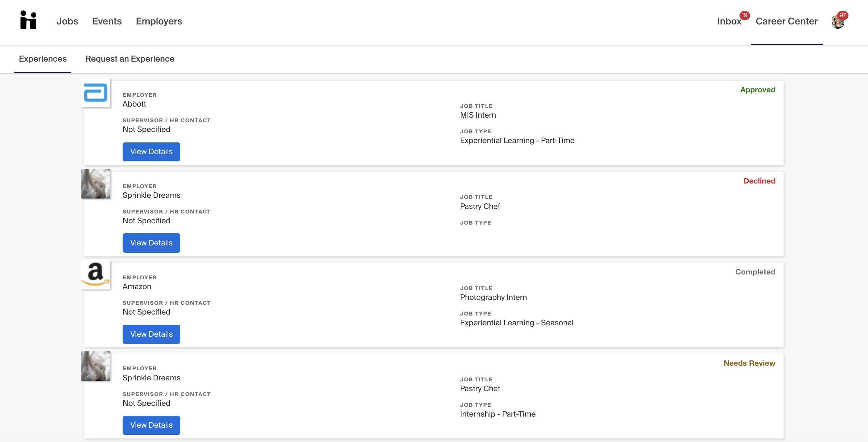The height and width of the screenshot is (442, 868).
Task: Click the Abbott employer logo
Action: point(96,93)
